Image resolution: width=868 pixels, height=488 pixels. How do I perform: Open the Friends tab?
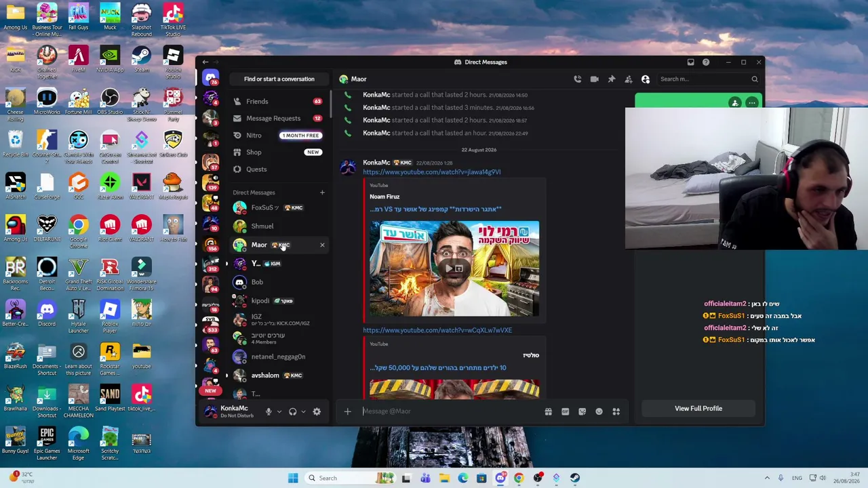point(278,102)
